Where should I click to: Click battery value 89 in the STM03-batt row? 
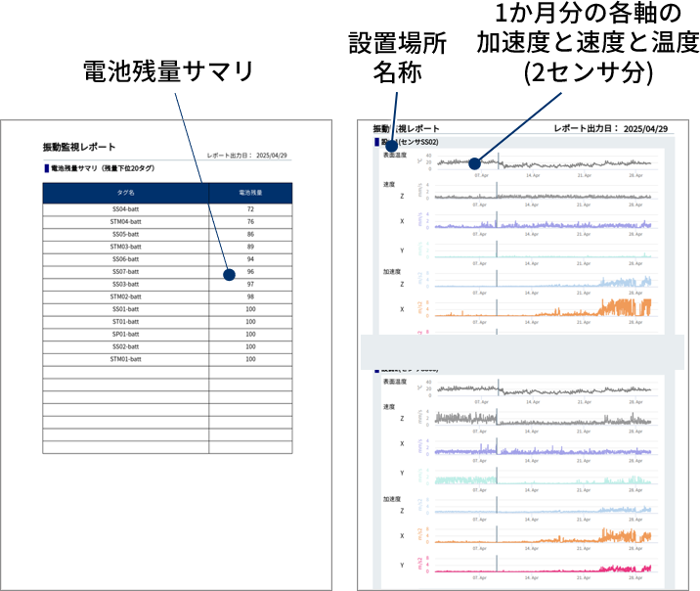pyautogui.click(x=250, y=247)
